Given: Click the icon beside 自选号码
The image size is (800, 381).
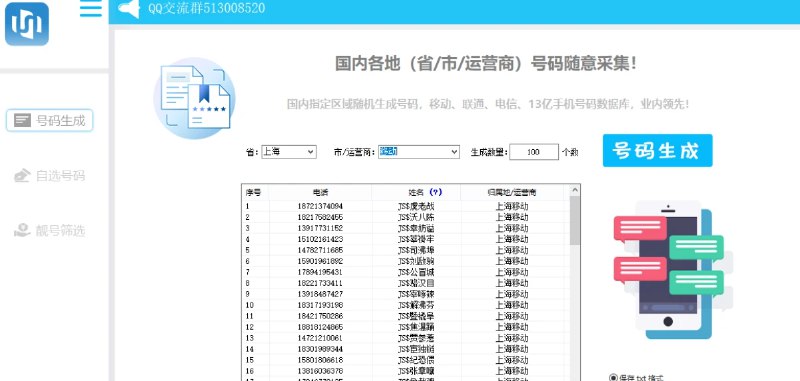Looking at the screenshot, I should point(22,176).
